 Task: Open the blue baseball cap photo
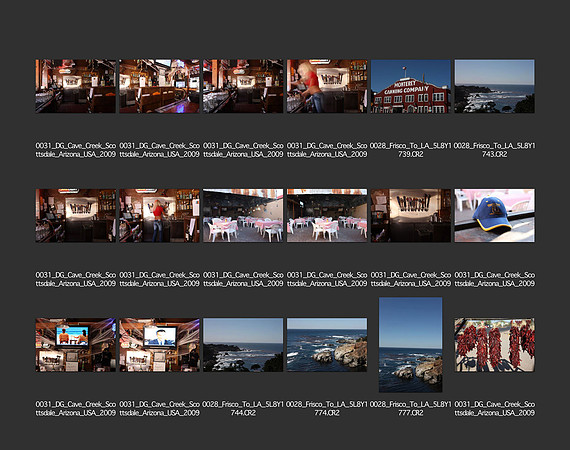coord(494,215)
